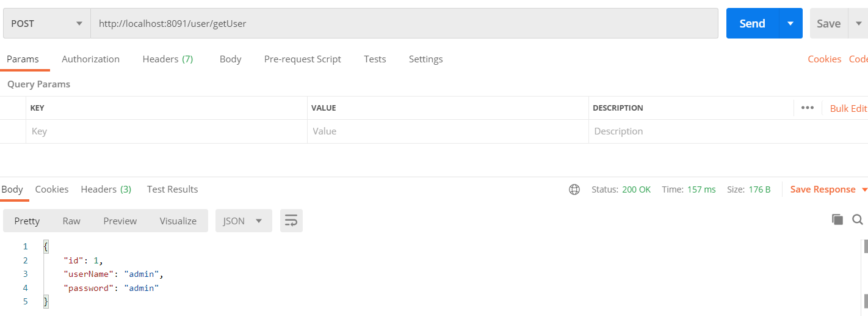Click the wrap lines icon
The image size is (868, 316).
tap(291, 221)
